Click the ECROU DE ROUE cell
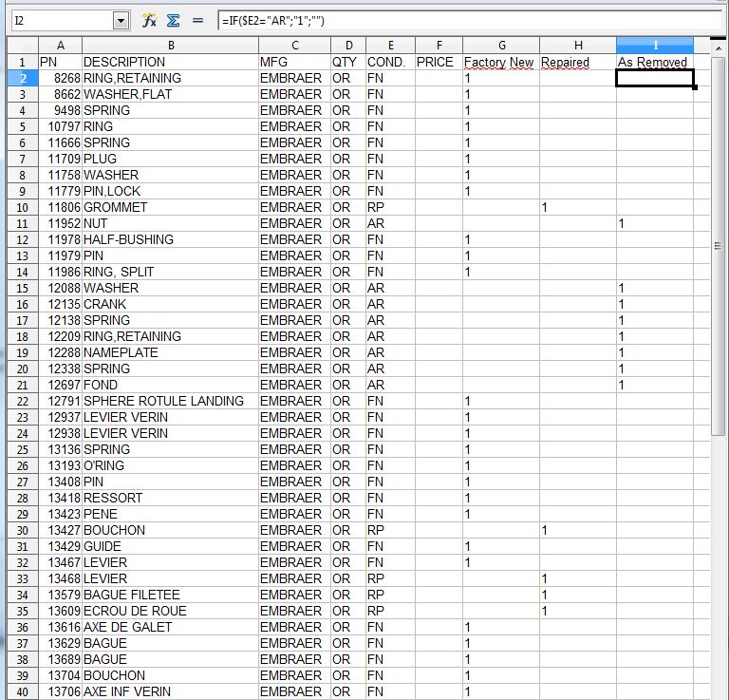Screen dimensions: 729x700 [x=170, y=611]
